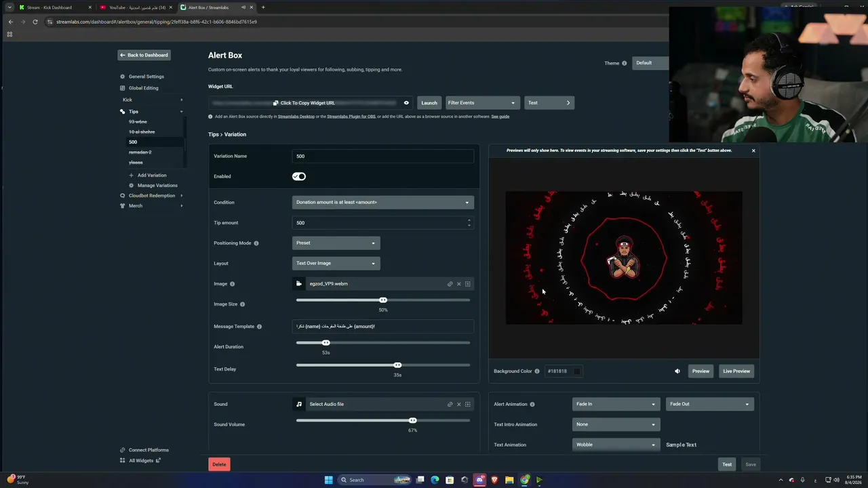Image resolution: width=868 pixels, height=488 pixels.
Task: Click the Preview button
Action: pos(701,371)
